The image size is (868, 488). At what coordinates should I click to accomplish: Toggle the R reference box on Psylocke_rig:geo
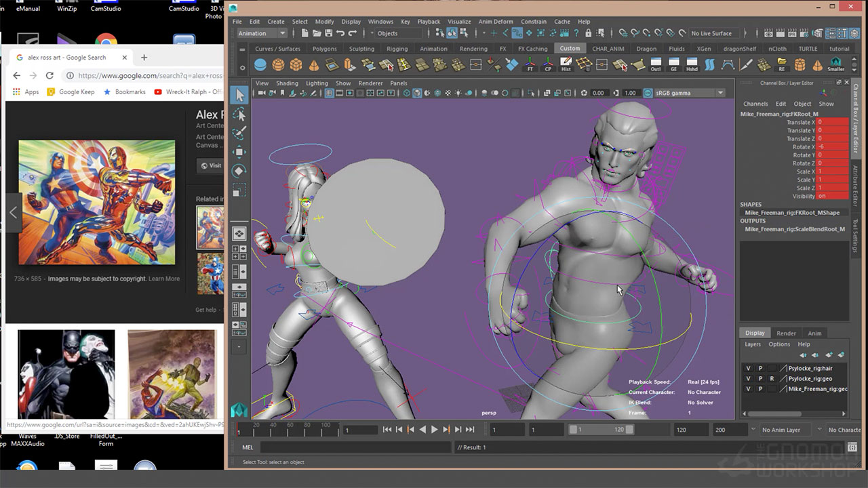click(772, 379)
